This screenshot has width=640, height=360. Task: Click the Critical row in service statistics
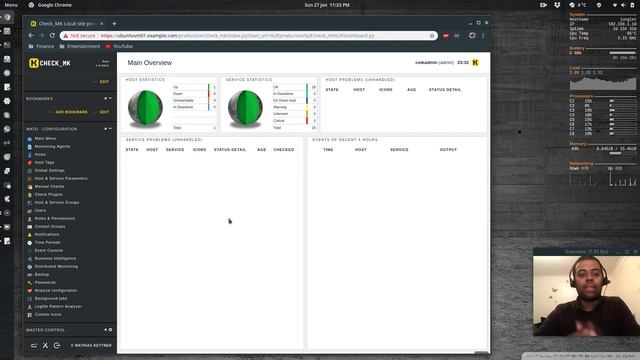tap(294, 121)
